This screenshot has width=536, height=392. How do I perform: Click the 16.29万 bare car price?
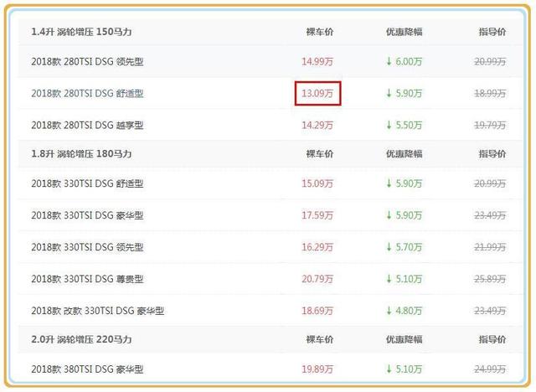(317, 247)
